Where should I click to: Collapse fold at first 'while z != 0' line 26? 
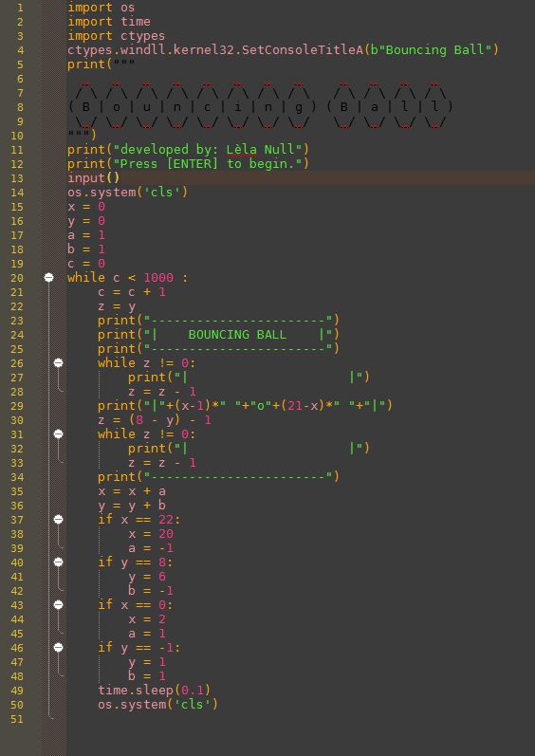58,362
